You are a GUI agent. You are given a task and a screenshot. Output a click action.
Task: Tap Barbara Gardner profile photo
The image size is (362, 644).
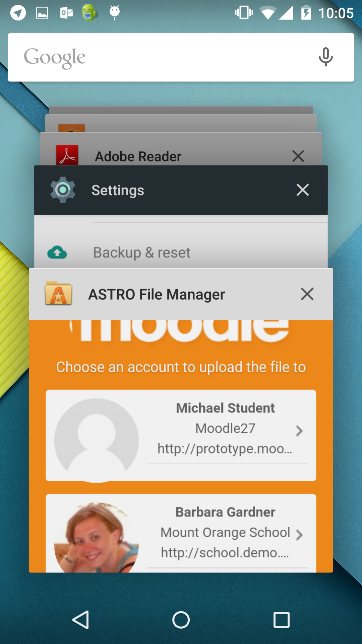click(97, 537)
